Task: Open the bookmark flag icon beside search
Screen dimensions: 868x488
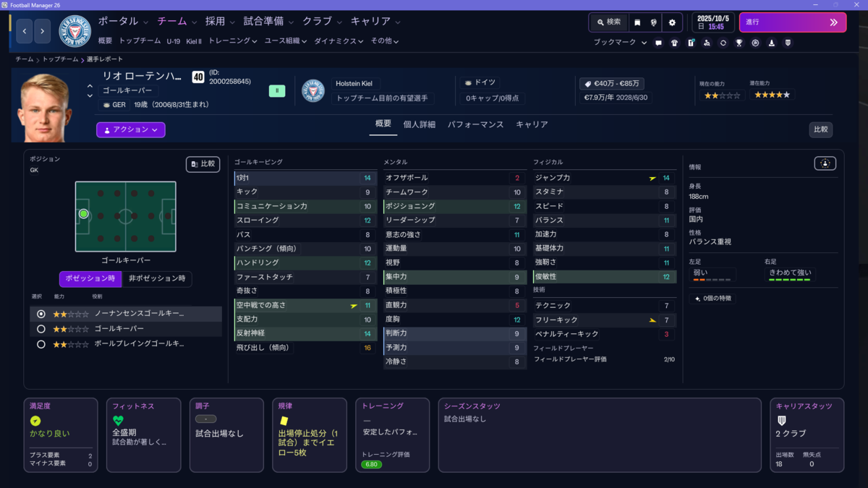Action: click(637, 22)
